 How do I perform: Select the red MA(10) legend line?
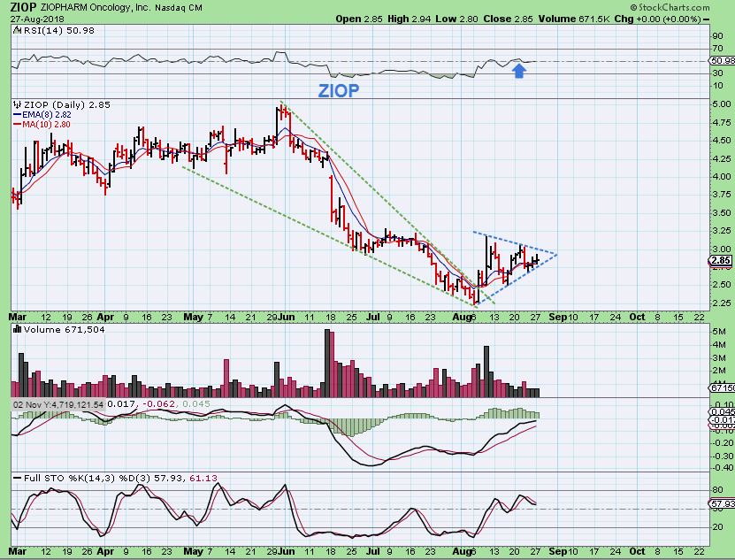click(x=18, y=125)
